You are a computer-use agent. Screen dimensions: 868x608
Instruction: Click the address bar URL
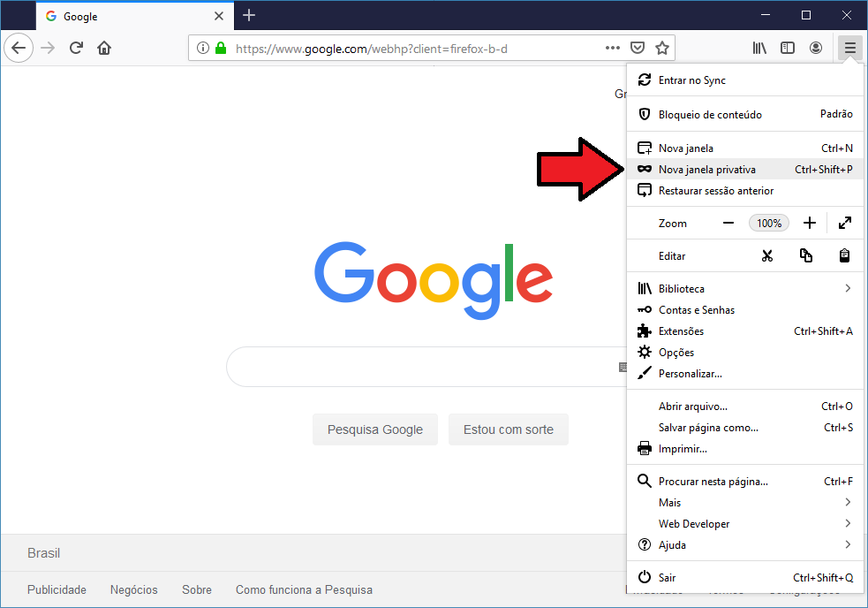pyautogui.click(x=372, y=49)
